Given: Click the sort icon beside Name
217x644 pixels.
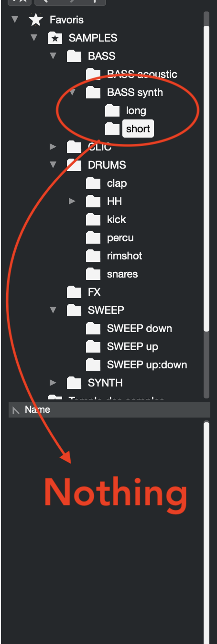Looking at the screenshot, I should 16,410.
